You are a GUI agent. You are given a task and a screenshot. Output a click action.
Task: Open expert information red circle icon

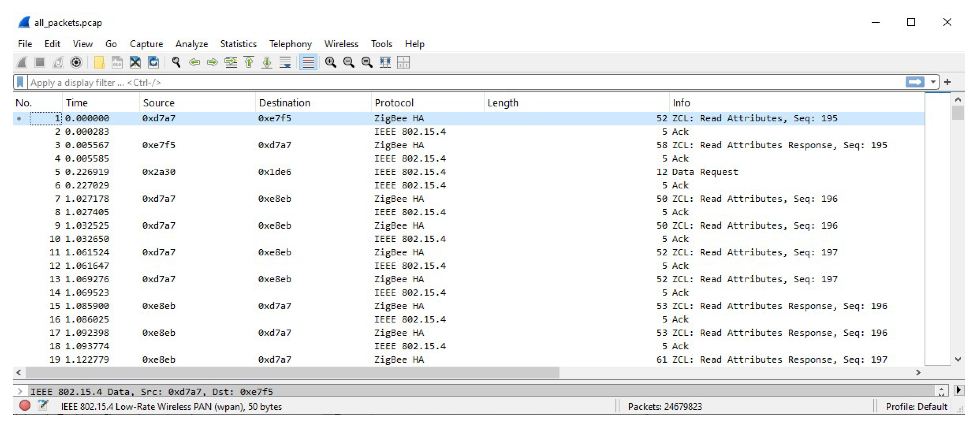(25, 406)
